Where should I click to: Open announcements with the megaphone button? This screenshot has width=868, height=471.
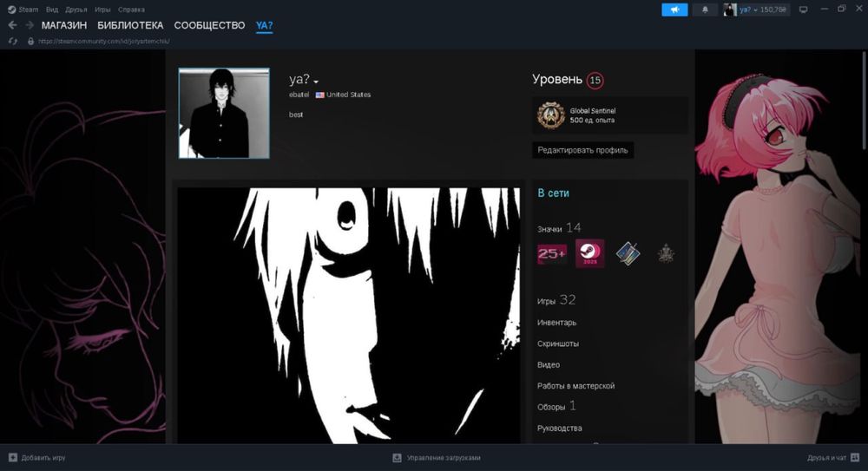[x=674, y=10]
